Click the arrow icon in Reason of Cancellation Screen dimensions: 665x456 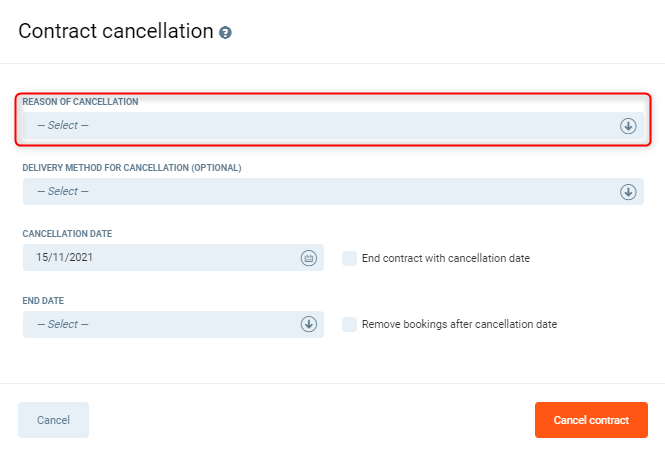(x=628, y=126)
